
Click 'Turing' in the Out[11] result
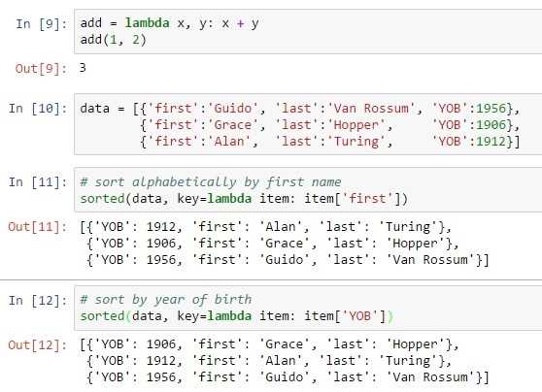(x=408, y=227)
